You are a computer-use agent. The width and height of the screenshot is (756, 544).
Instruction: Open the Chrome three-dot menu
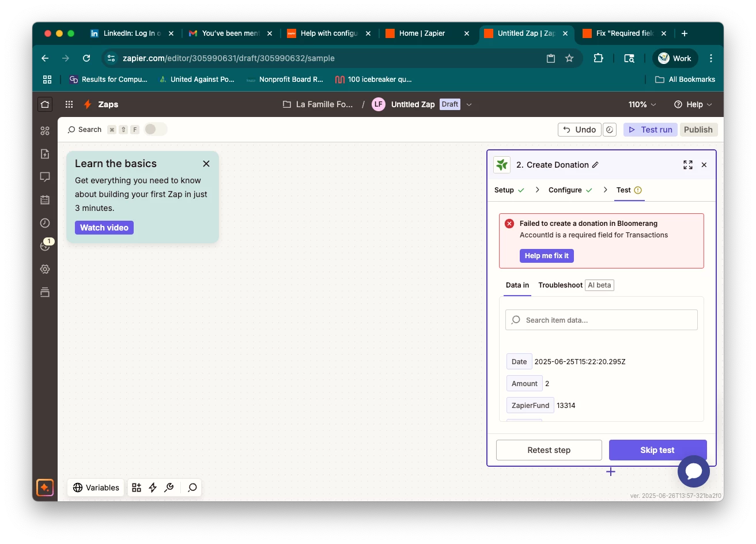[x=711, y=58]
